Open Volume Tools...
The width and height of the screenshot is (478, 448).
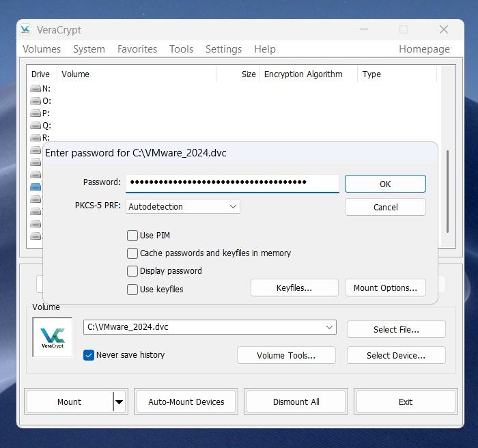tap(286, 355)
